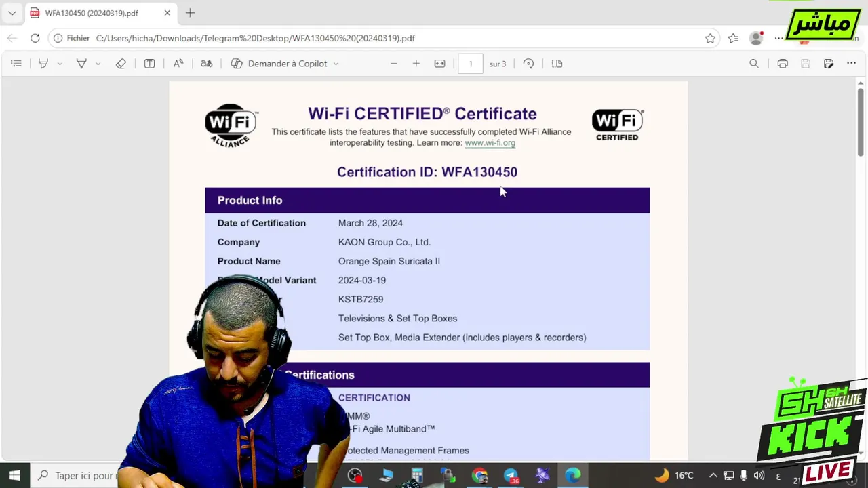Image resolution: width=868 pixels, height=488 pixels.
Task: Click the March 28, 2024 date
Action: (x=370, y=223)
